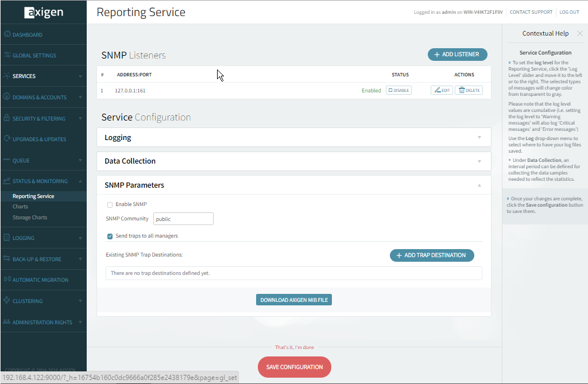Click the Security & Filtering shield icon

tap(7, 118)
